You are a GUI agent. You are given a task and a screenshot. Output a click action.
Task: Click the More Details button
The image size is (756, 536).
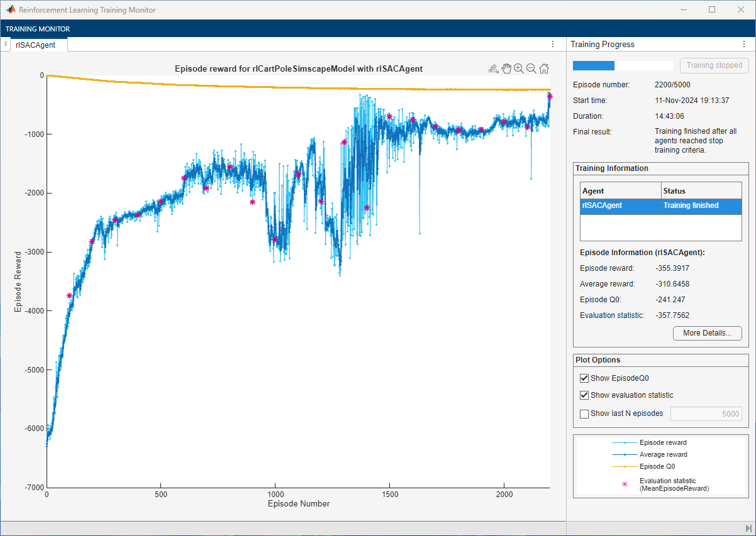tap(707, 333)
